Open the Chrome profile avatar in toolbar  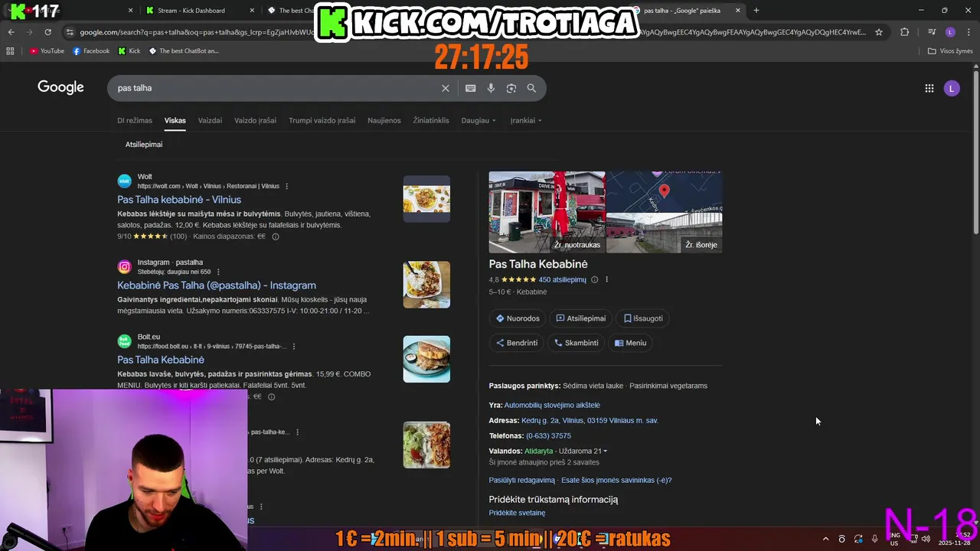(x=950, y=32)
